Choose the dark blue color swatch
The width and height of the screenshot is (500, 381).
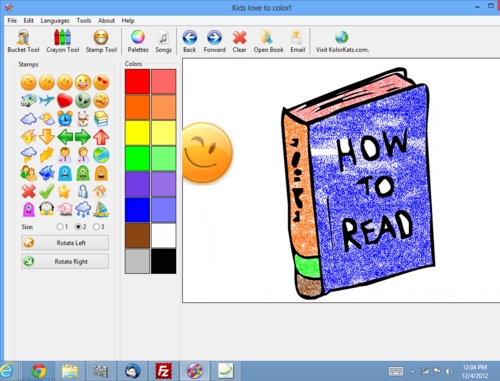(137, 210)
